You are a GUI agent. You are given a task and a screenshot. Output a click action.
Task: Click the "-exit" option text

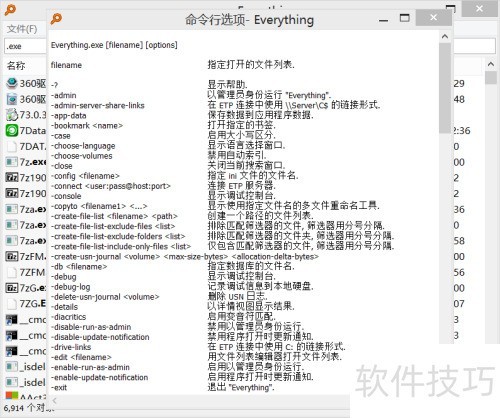[59, 387]
